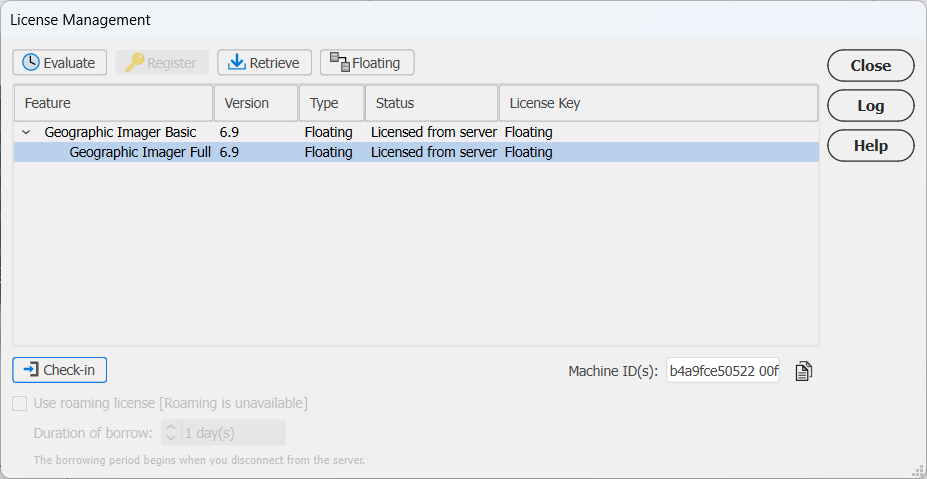Sort by the License Key column header

(x=659, y=103)
